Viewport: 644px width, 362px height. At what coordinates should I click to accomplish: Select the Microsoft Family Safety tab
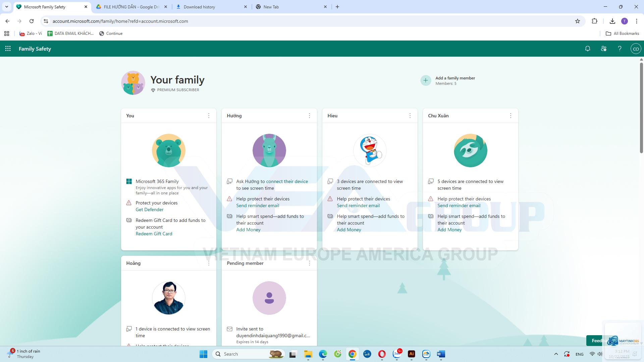[x=52, y=7]
